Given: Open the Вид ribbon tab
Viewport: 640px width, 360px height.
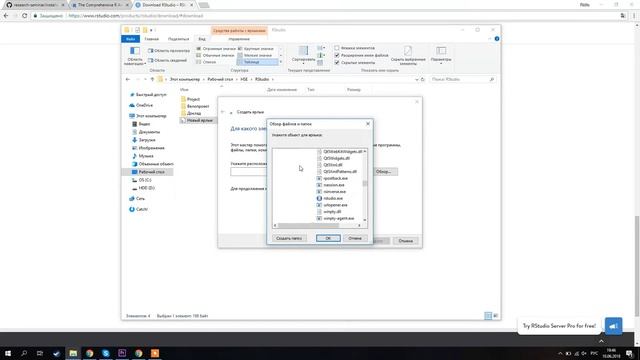Looking at the screenshot, I should click(202, 39).
